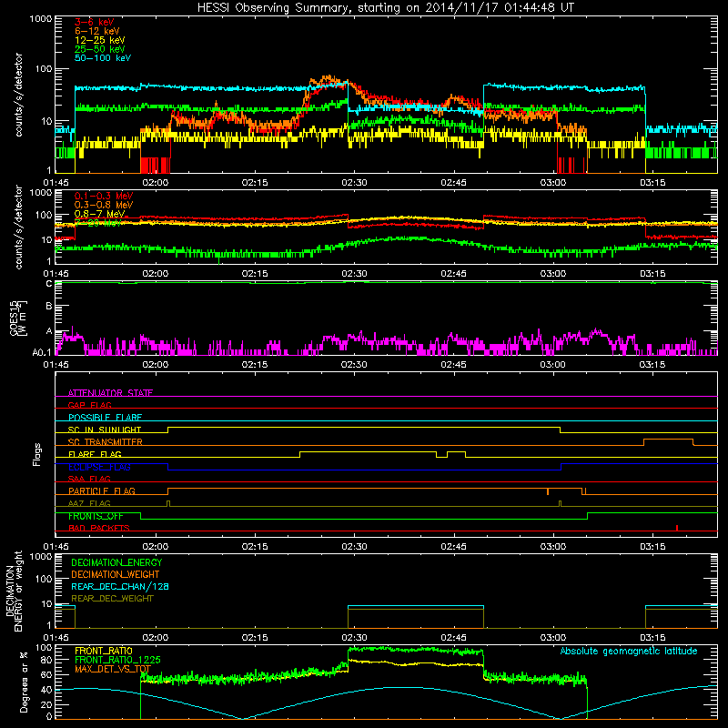Click the FRONT_RATIO_1225 legend label
The image size is (728, 728).
click(117, 660)
